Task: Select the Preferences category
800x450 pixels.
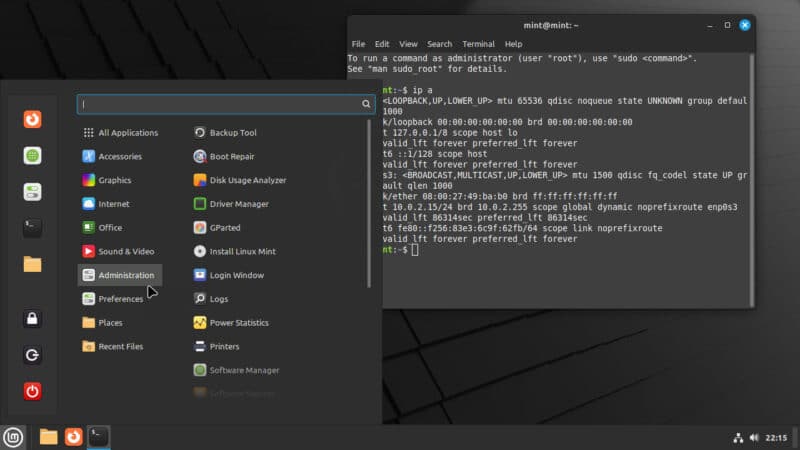Action: (x=119, y=299)
